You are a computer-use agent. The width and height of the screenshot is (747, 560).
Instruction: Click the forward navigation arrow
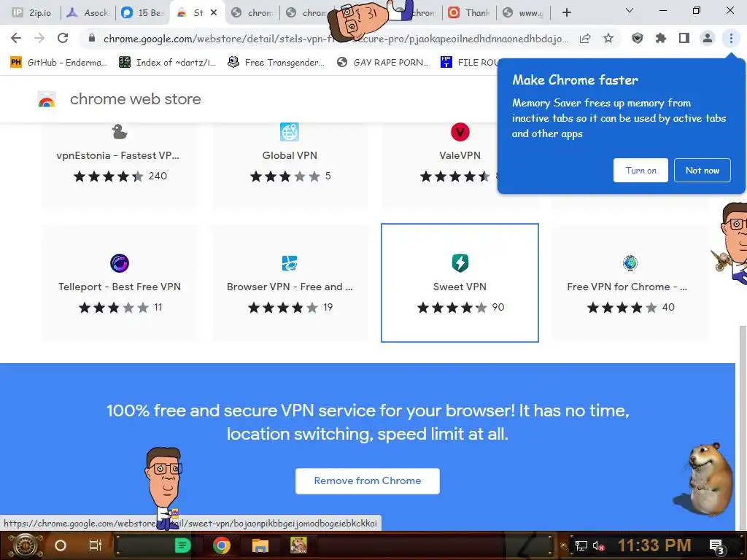[39, 38]
